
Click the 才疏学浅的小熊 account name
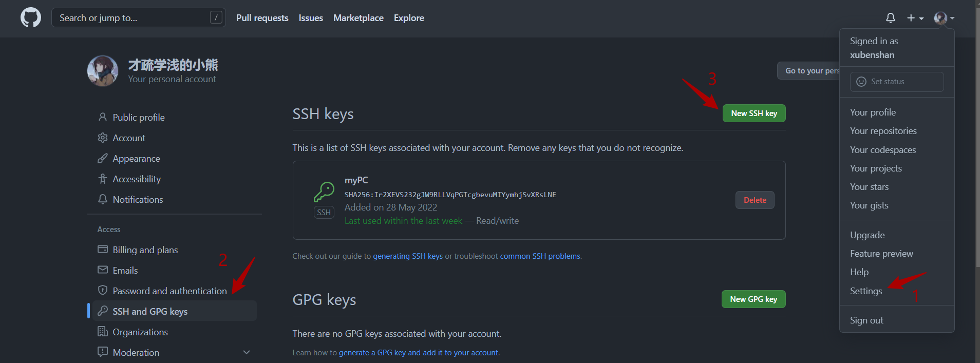173,65
